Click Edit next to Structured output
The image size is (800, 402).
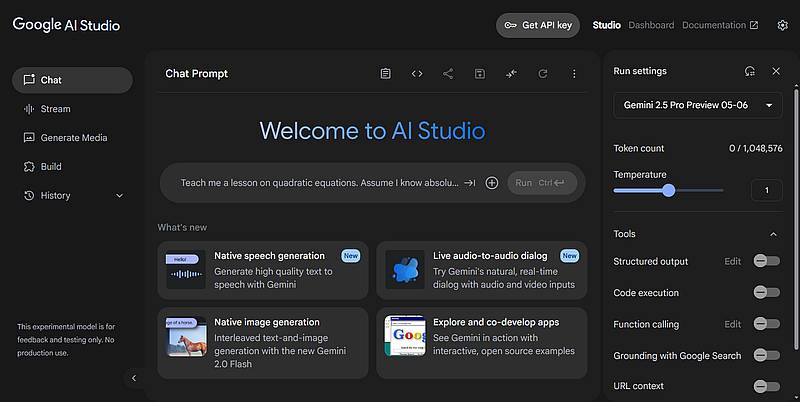(x=732, y=261)
